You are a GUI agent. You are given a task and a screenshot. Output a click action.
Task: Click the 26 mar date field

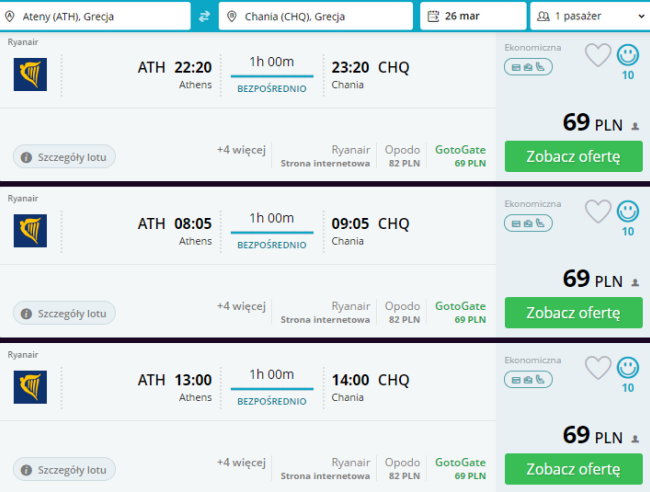pyautogui.click(x=473, y=16)
